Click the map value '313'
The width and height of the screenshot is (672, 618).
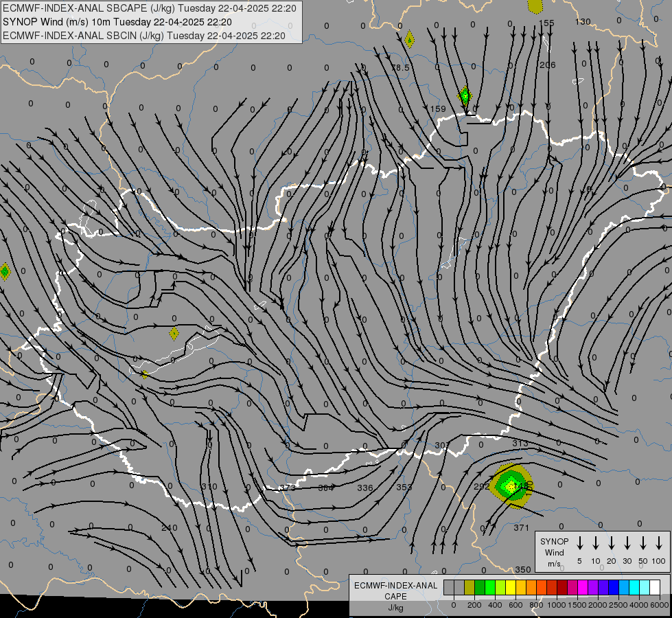(520, 443)
